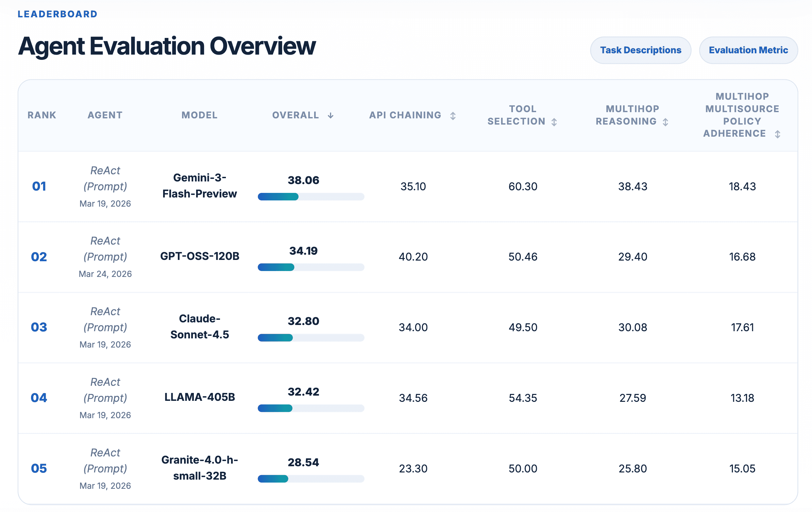Sort by Tool Selection using the sort arrows
This screenshot has width=812, height=512.
pos(554,122)
